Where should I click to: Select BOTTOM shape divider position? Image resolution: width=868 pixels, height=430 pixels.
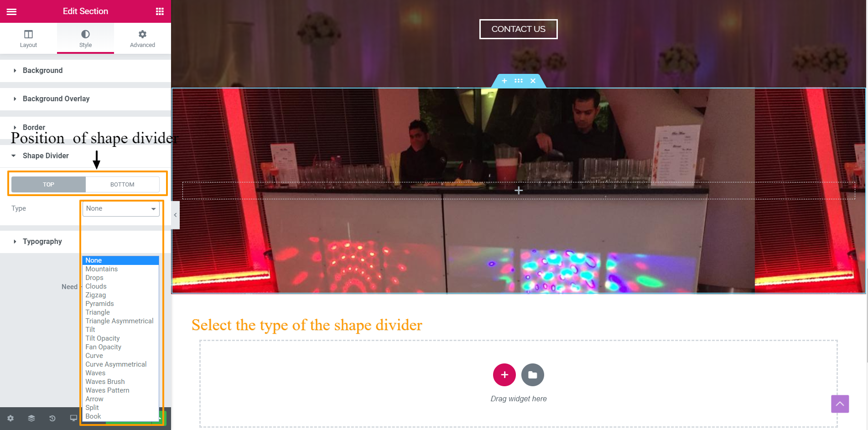[122, 184]
